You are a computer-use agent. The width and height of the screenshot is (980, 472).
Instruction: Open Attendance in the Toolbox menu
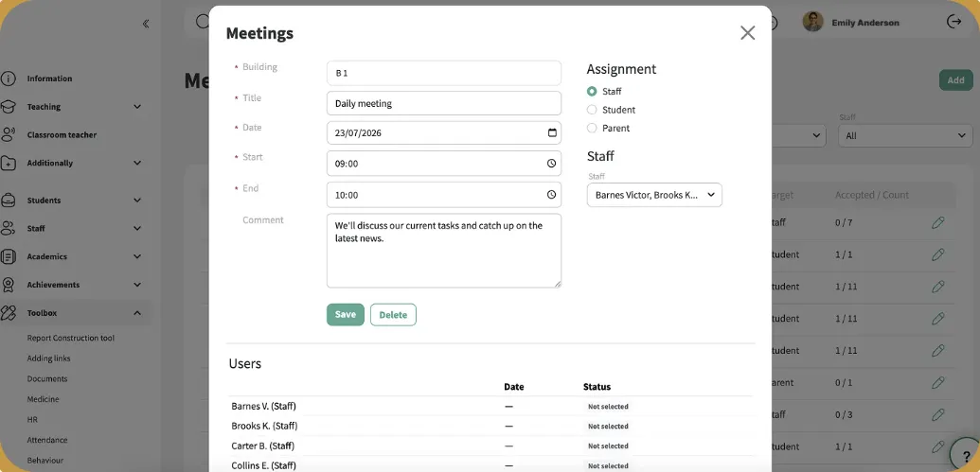[47, 440]
